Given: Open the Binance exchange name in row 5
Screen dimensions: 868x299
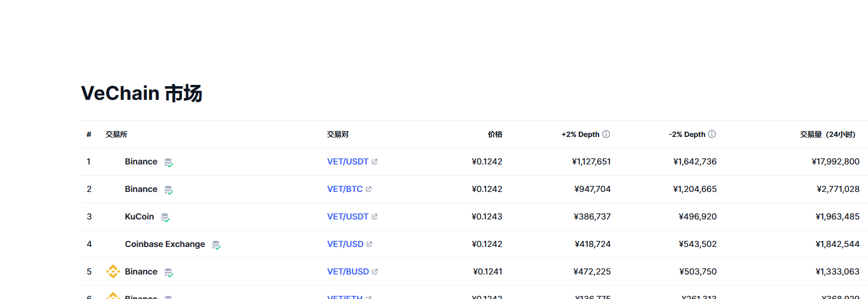Looking at the screenshot, I should (141, 271).
